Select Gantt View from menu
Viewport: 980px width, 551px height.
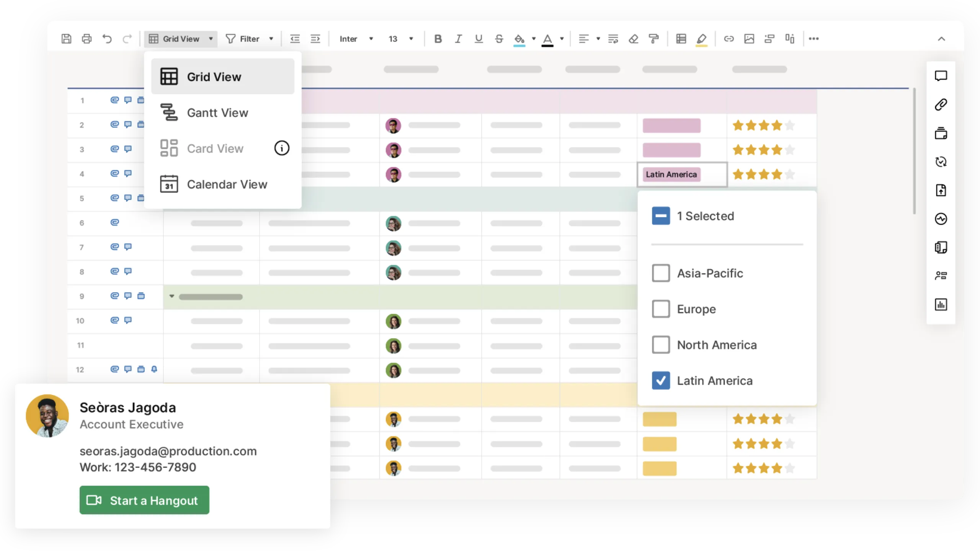click(x=217, y=113)
